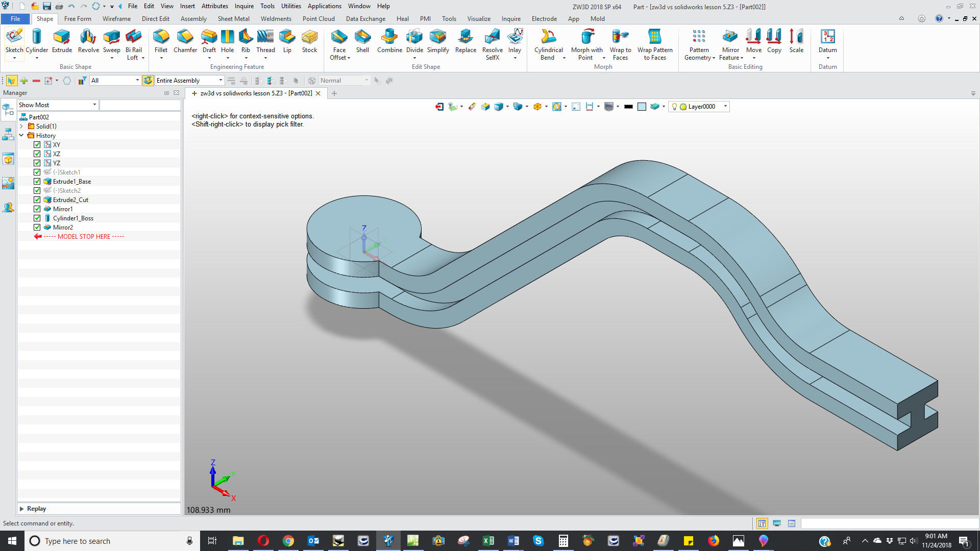Expand the Replay panel
980x551 pixels.
21,509
